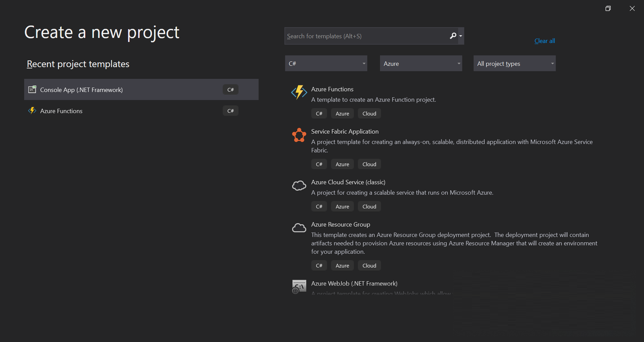Select Azure Cloud Service (classic) template
644x342 pixels.
point(348,182)
